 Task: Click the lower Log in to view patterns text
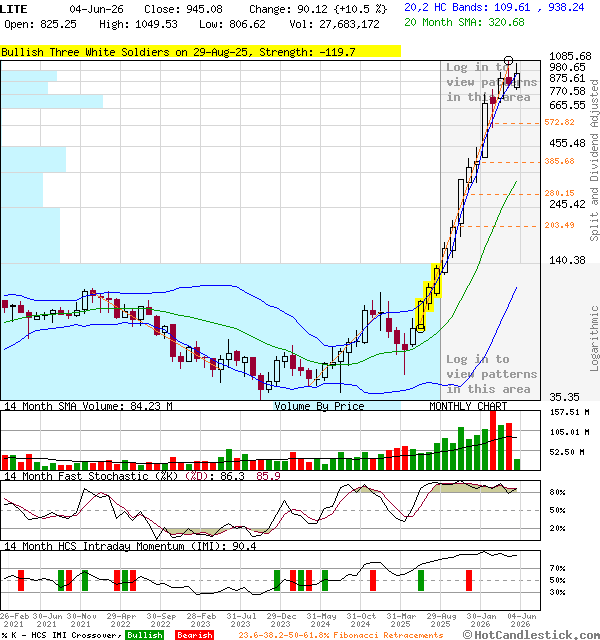[x=491, y=374]
